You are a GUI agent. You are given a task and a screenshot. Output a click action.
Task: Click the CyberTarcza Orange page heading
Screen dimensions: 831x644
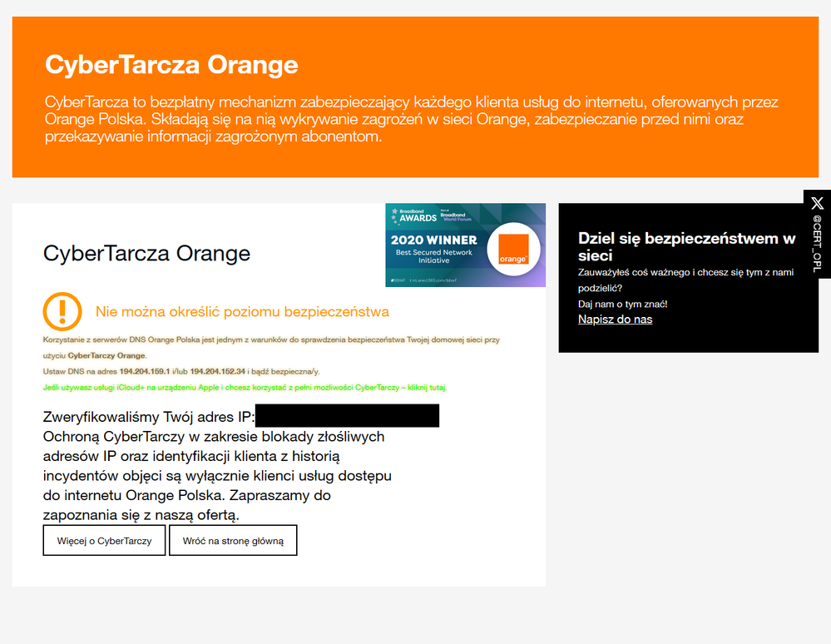coord(146,253)
